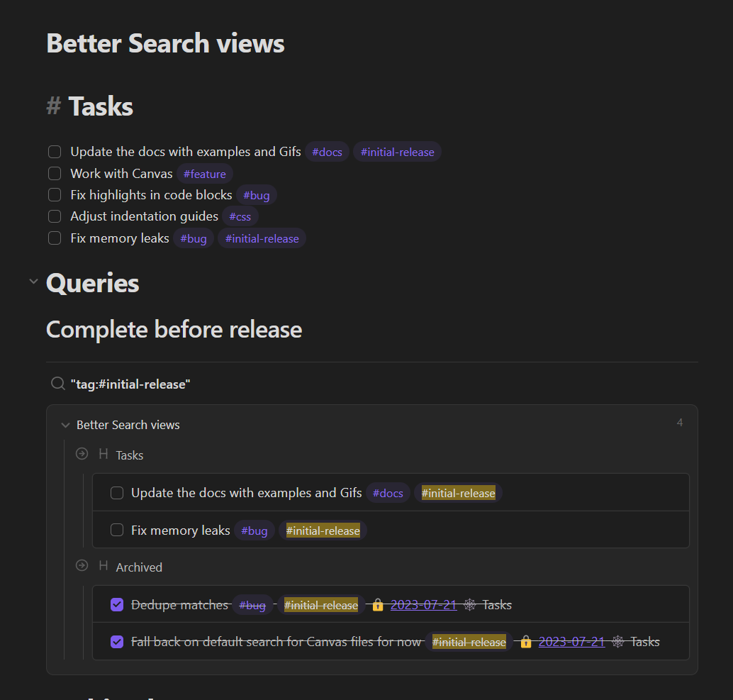Collapse the Better Search views result group
This screenshot has width=733, height=700.
[65, 424]
